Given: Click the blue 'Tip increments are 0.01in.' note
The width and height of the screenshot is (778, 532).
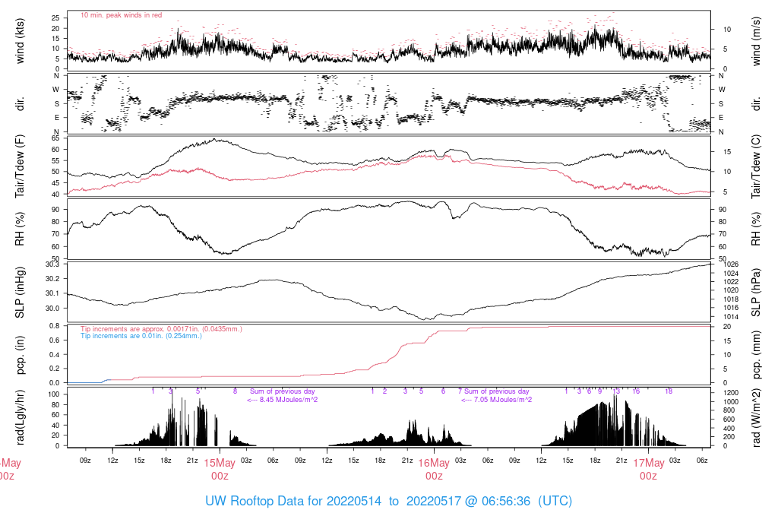Looking at the screenshot, I should coord(141,336).
